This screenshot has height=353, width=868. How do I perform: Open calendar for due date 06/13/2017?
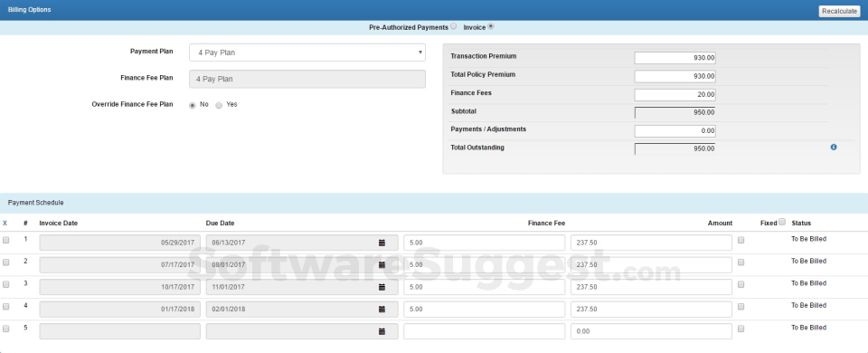click(382, 243)
